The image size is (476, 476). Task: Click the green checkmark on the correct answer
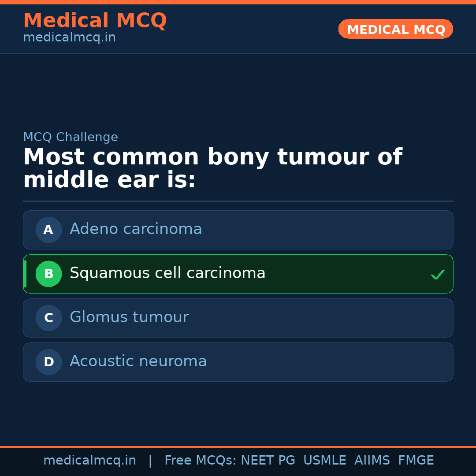[437, 275]
